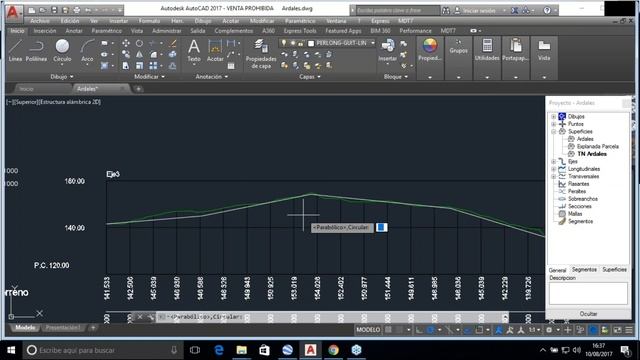Select the Acotar dimension tool
Image resolution: width=640 pixels, height=360 pixels.
click(215, 51)
